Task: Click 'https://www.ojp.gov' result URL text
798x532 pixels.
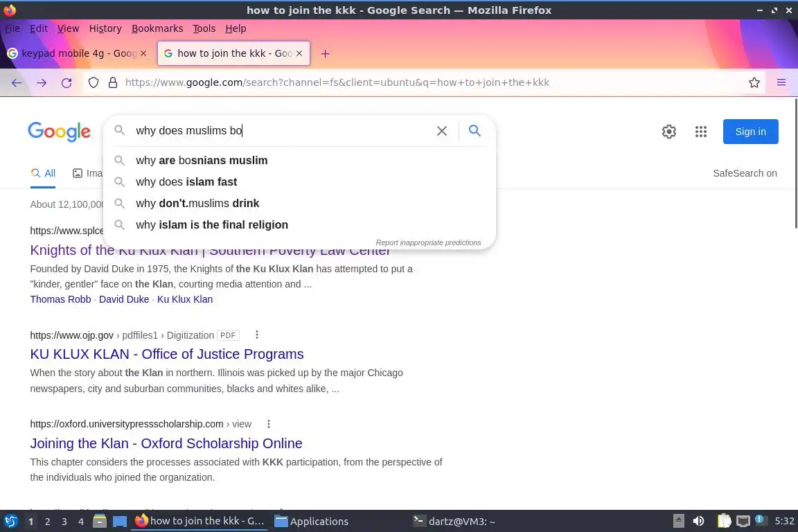Action: pos(72,335)
